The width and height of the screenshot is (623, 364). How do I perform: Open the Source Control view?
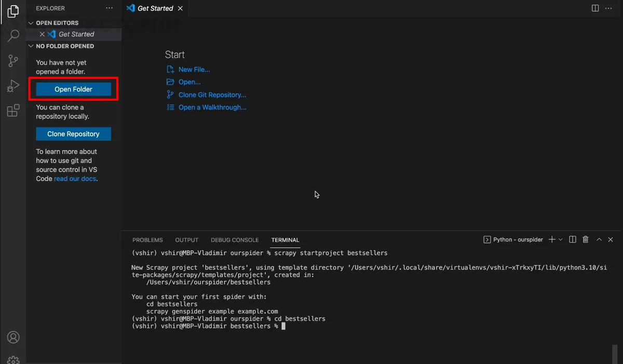coord(13,61)
